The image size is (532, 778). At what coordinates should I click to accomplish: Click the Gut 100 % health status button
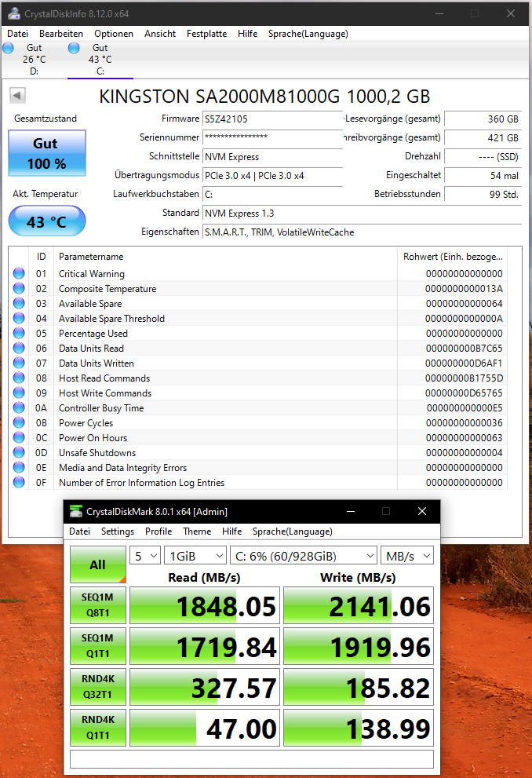click(47, 153)
